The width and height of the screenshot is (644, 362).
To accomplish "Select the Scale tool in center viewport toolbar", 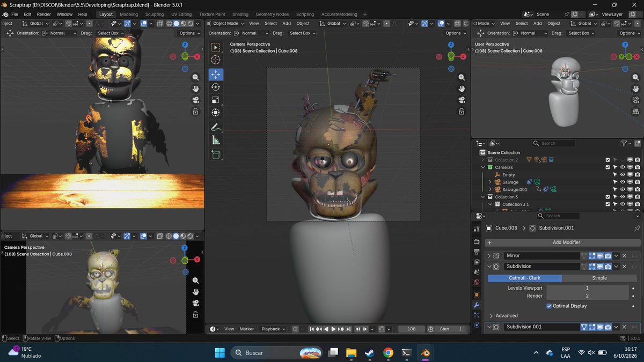I will [x=216, y=100].
